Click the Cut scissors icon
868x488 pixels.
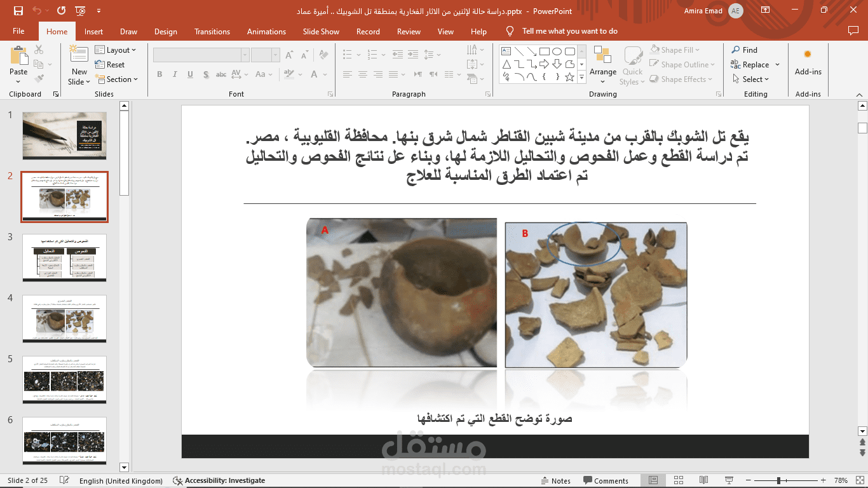(39, 50)
